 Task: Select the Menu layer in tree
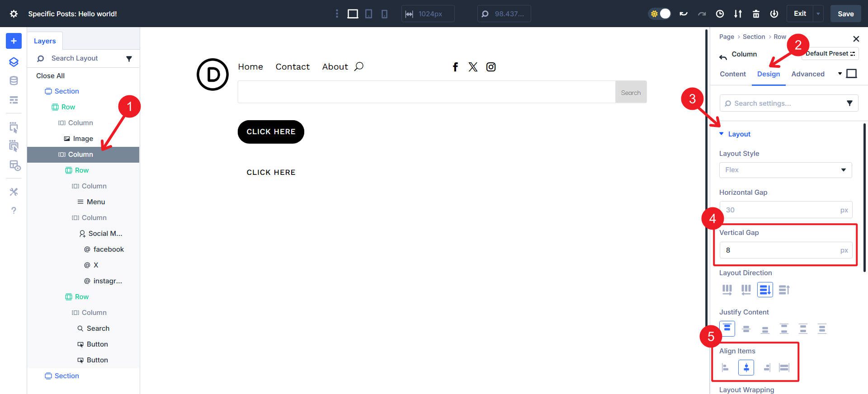point(95,202)
